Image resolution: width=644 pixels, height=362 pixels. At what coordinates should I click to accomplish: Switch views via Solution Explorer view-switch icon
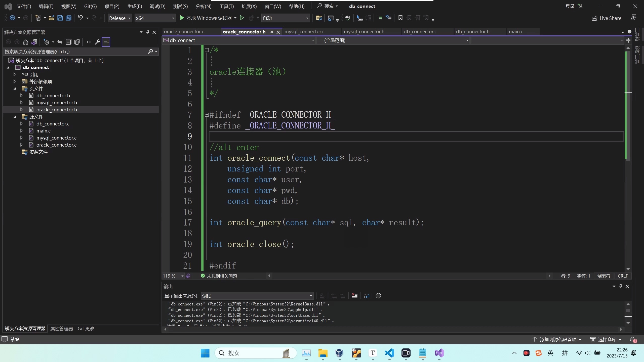pos(34,42)
